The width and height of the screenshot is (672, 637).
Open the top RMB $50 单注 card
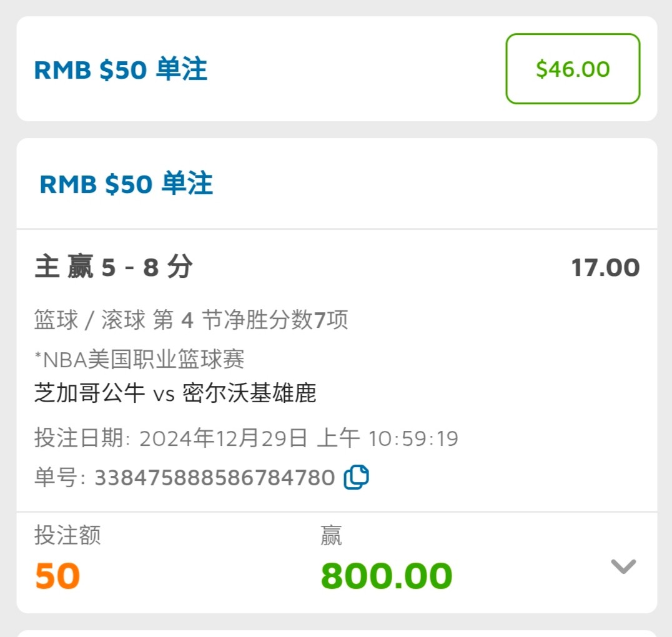[x=121, y=69]
